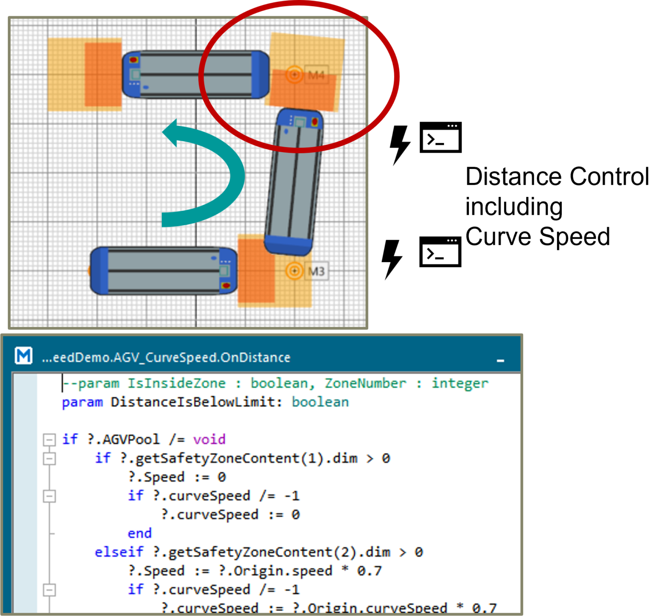Click the AGV_CurveSpeed.OnDistance title tab
The image size is (672, 616).
click(166, 357)
